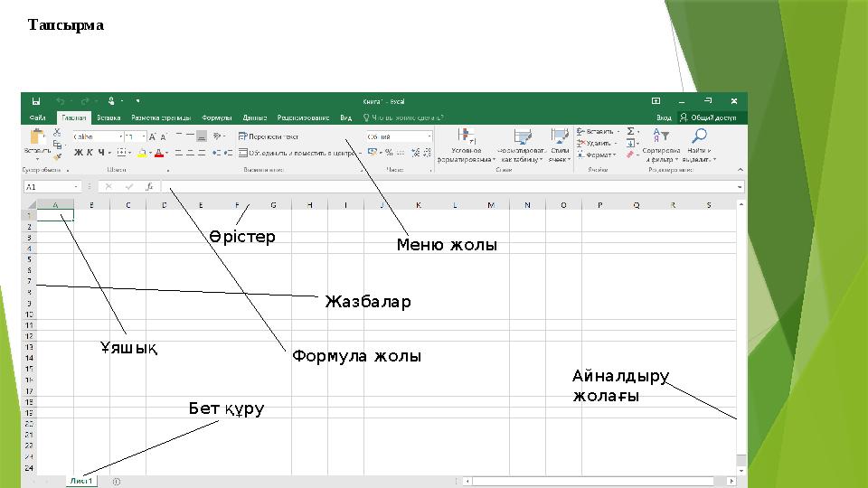
Task: Insert a function with the fx icon
Action: 149,187
